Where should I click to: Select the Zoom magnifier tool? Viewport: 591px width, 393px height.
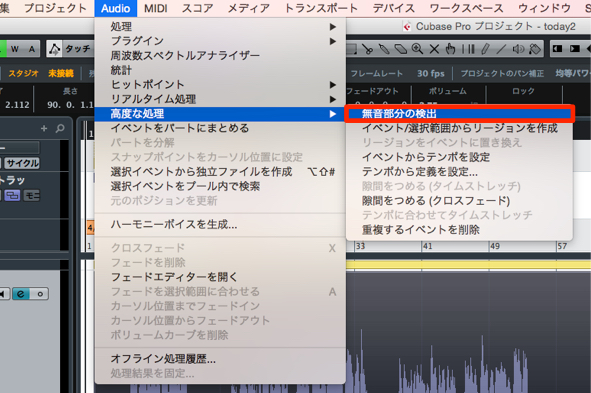[x=417, y=49]
